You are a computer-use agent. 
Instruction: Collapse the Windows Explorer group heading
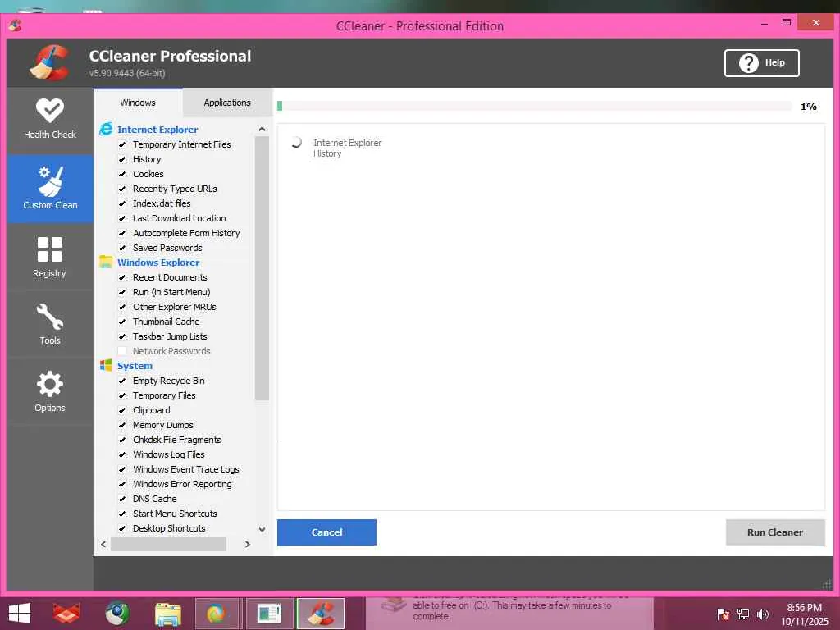(x=158, y=262)
